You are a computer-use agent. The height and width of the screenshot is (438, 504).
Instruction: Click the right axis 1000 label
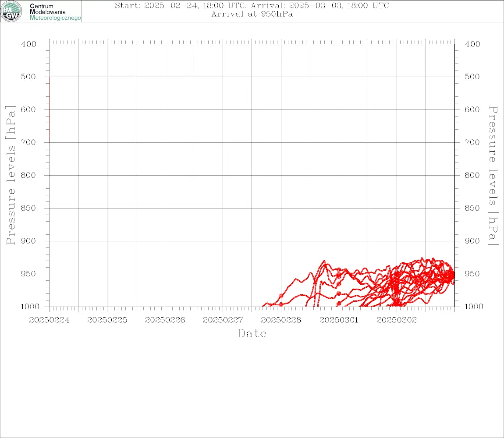(474, 307)
